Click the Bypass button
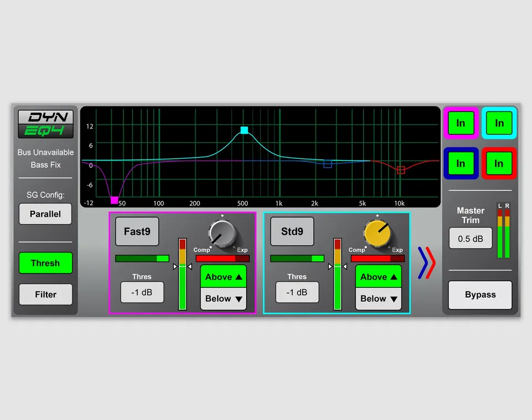Viewport: 532px width, 420px height. [x=480, y=295]
